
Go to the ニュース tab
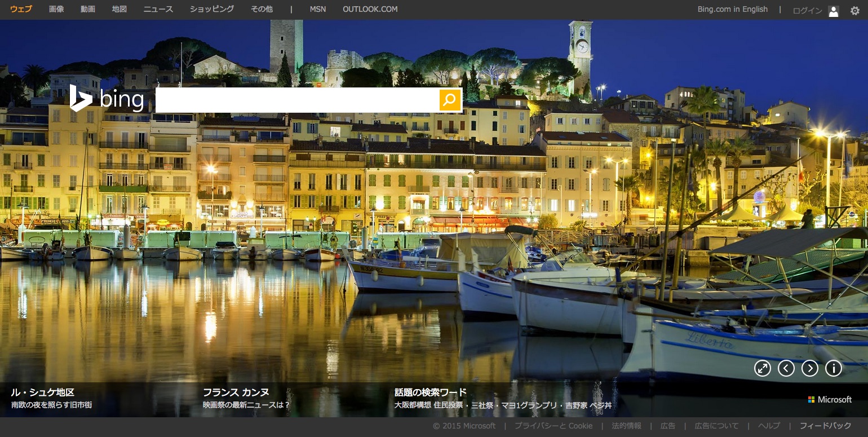coord(158,10)
